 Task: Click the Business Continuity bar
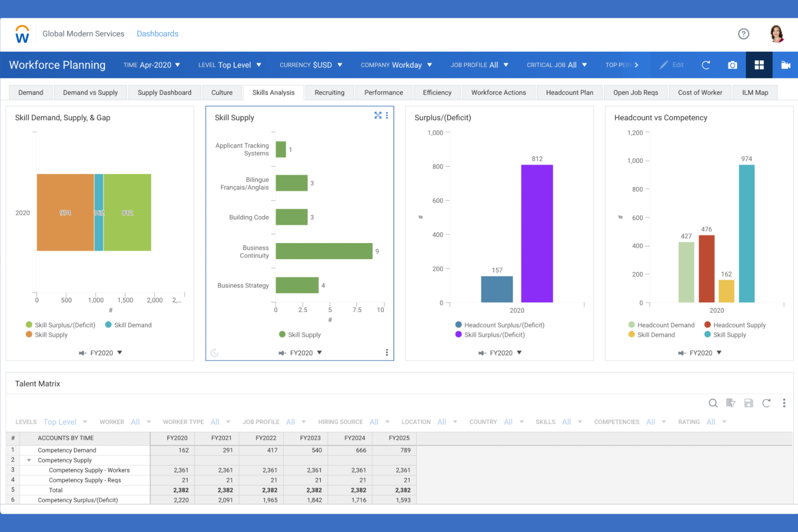click(x=324, y=251)
